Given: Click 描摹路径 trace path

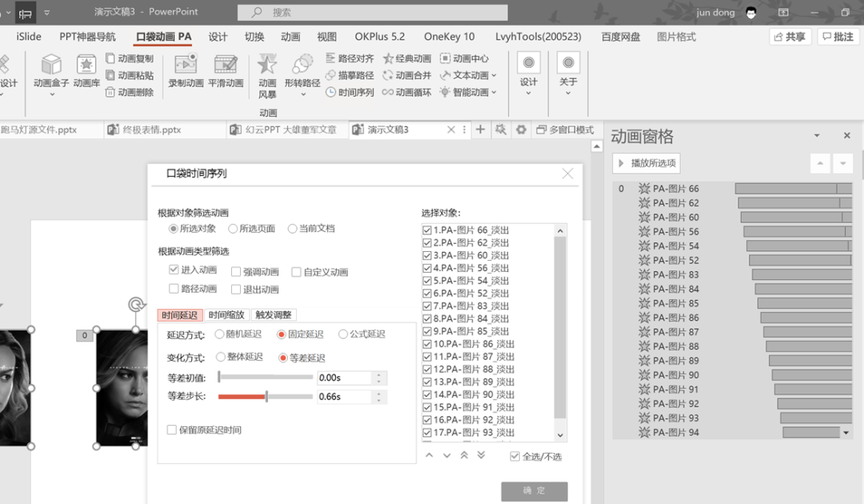Looking at the screenshot, I should 350,75.
